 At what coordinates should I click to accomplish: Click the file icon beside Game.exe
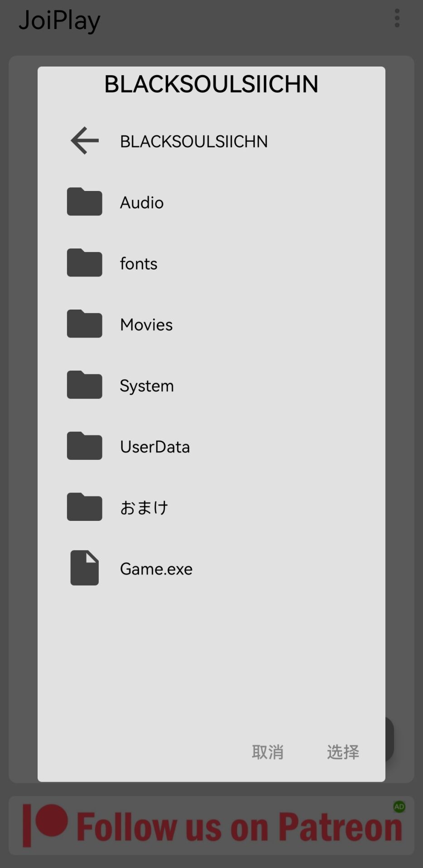(85, 568)
